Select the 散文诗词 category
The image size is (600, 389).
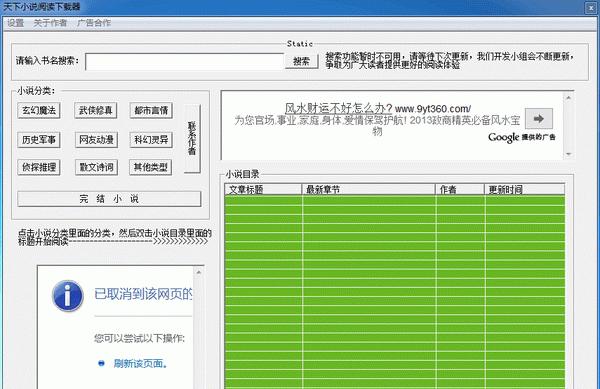click(96, 167)
